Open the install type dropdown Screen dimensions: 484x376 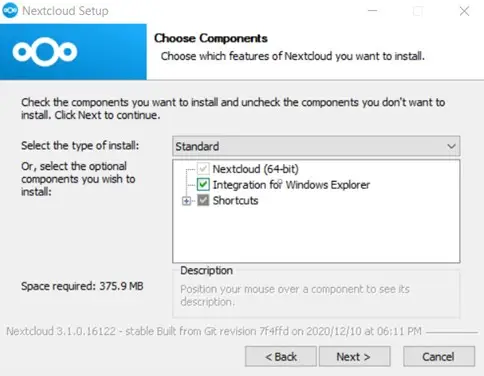(316, 146)
